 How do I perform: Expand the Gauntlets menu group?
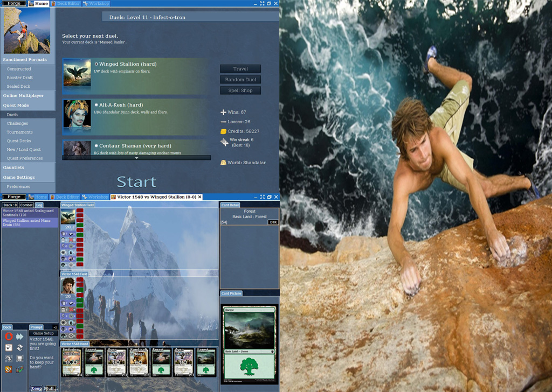14,167
